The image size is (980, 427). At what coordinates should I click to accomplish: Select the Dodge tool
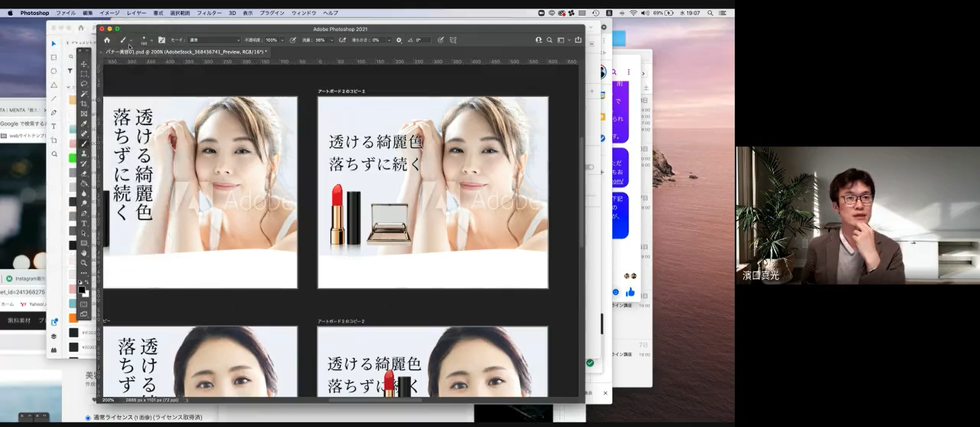tap(84, 203)
